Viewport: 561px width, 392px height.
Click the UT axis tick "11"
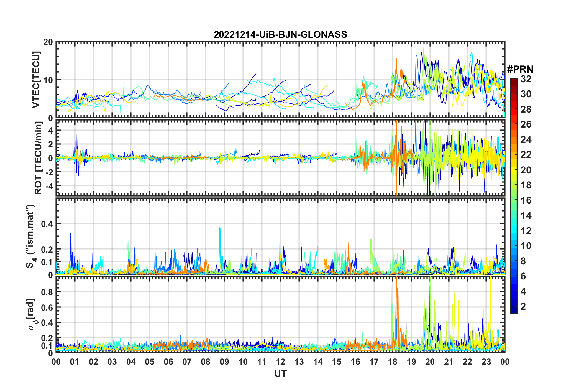click(262, 362)
